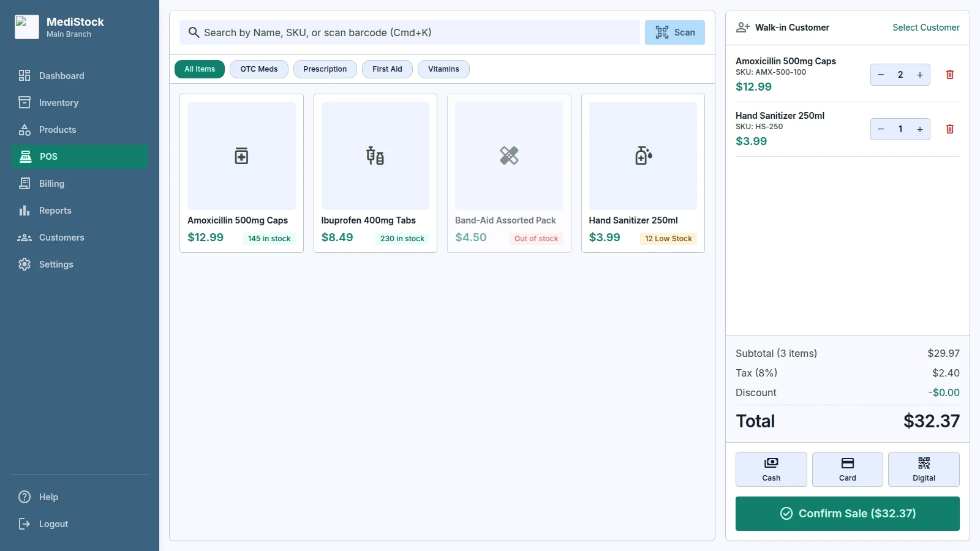
Task: Open the Settings gear icon
Action: coord(24,264)
